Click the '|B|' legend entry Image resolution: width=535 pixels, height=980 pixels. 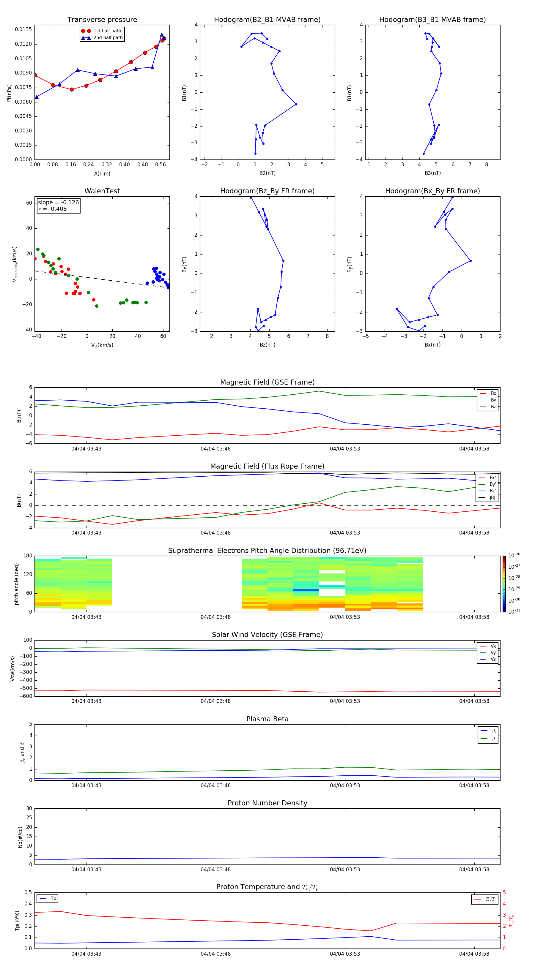click(x=487, y=498)
